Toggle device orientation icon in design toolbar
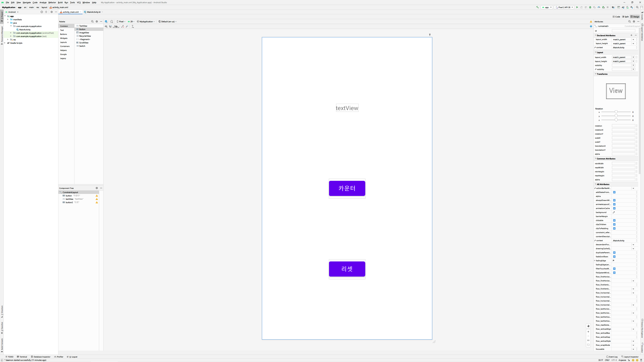Screen dimensions: 644x362 [112, 21]
